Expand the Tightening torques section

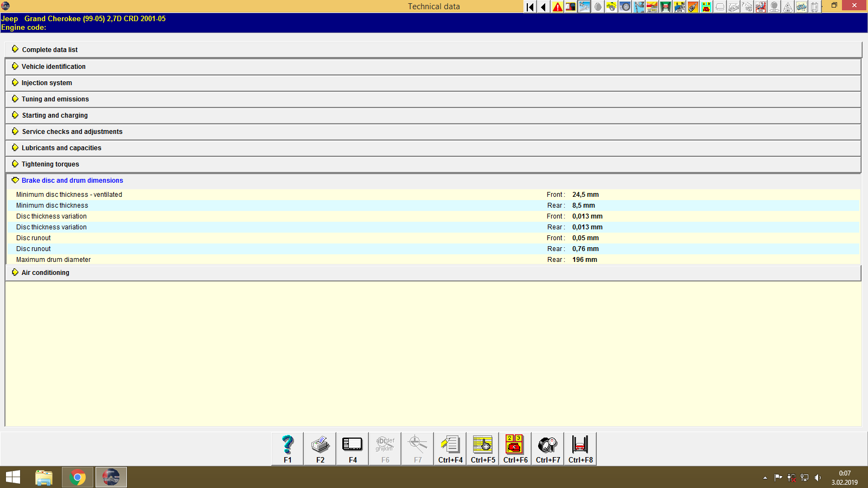[x=50, y=164]
